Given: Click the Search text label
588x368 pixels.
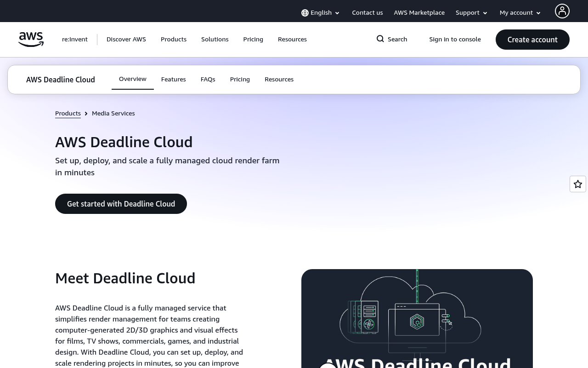Looking at the screenshot, I should coord(397,40).
